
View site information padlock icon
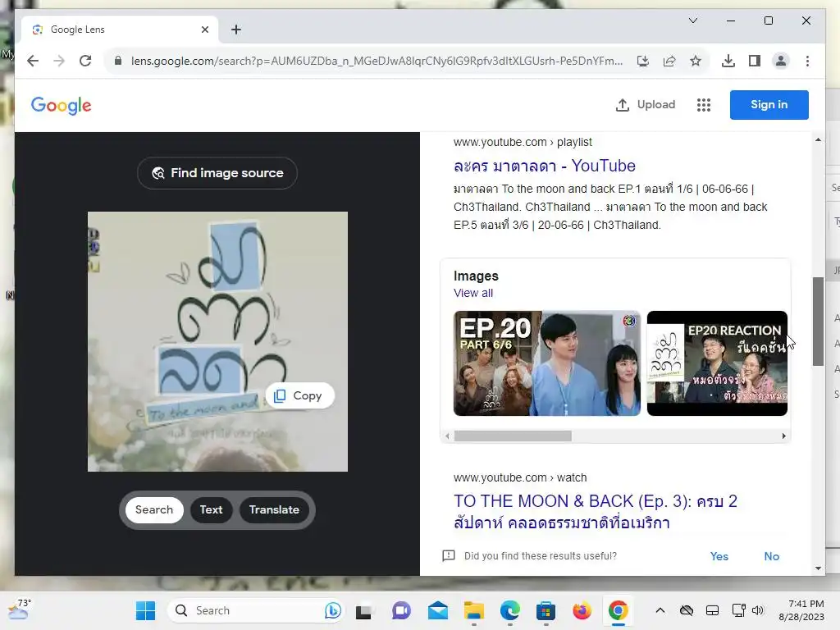pos(118,61)
